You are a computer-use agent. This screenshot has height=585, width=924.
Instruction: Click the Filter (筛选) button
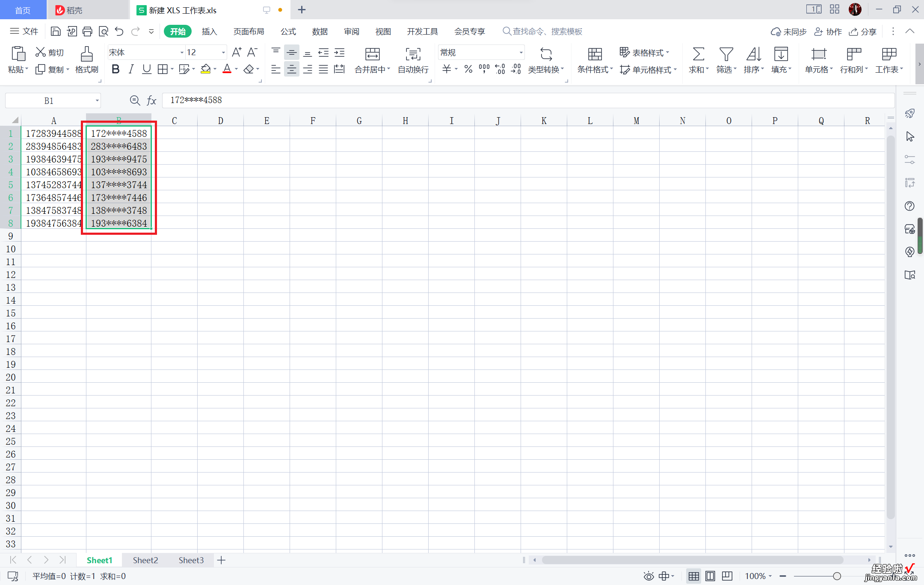pyautogui.click(x=726, y=60)
